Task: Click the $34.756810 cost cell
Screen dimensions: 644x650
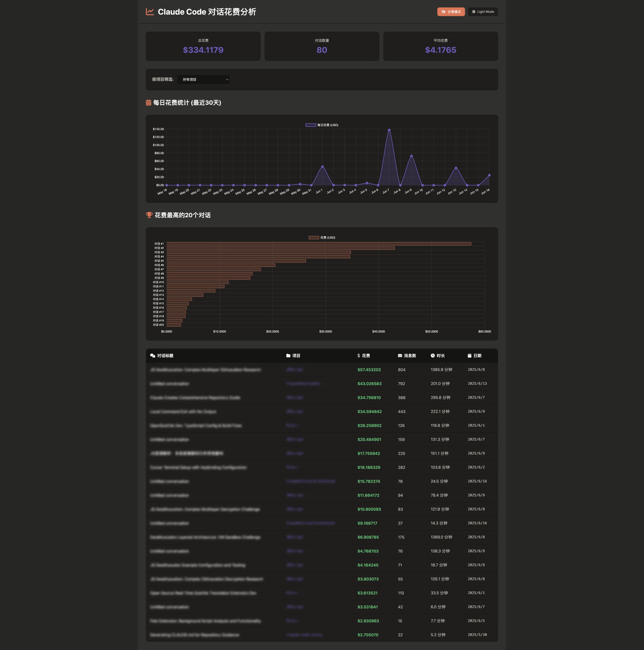Action: coord(369,398)
